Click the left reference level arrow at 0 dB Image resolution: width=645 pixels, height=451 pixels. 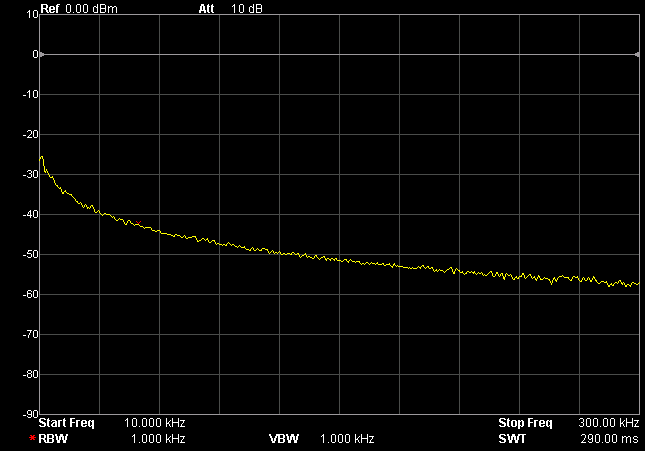(x=42, y=54)
